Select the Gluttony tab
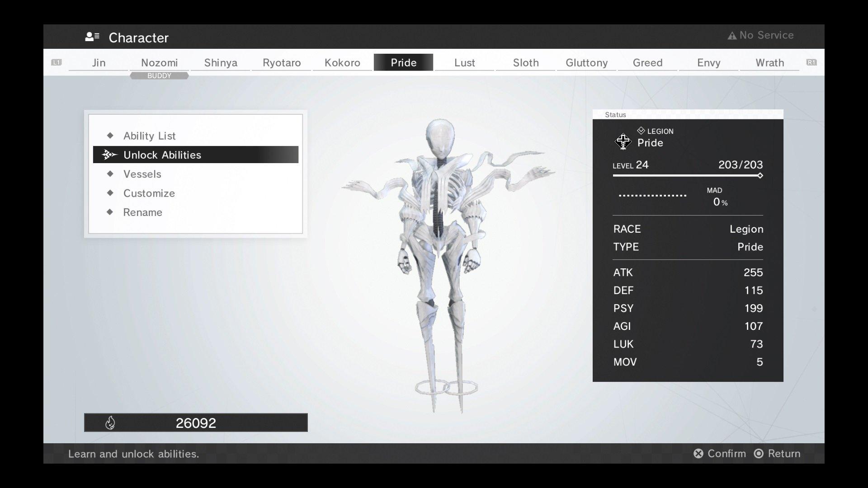This screenshot has width=868, height=488. tap(586, 63)
